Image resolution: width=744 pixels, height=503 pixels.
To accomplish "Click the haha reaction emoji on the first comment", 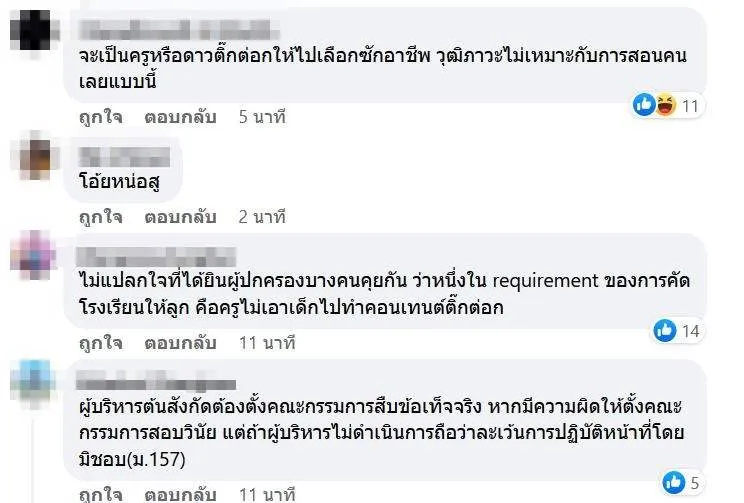I will click(666, 104).
